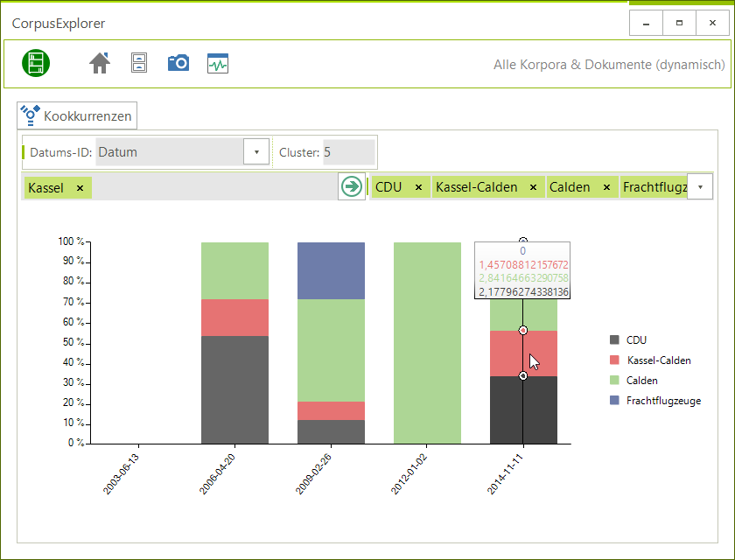The height and width of the screenshot is (560, 735).
Task: Open the file cabinet archive icon
Action: (x=139, y=63)
